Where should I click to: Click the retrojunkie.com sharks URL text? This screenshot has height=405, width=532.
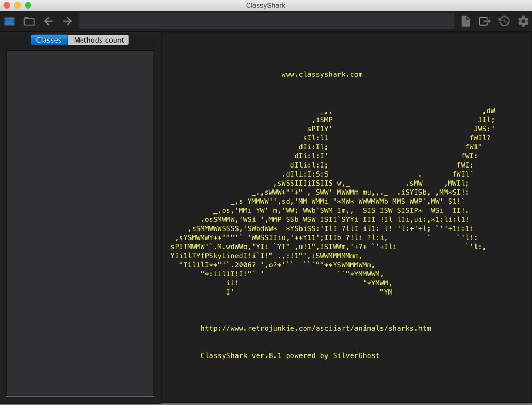point(315,328)
